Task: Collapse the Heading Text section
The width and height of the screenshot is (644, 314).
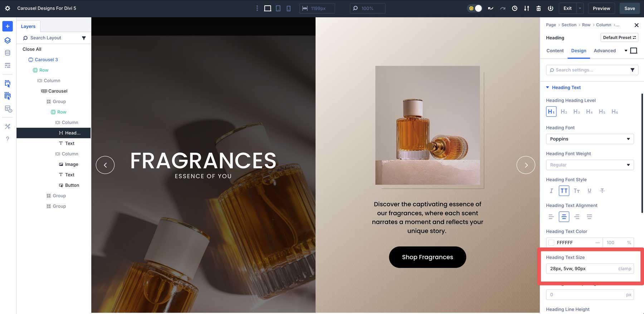Action: click(547, 87)
